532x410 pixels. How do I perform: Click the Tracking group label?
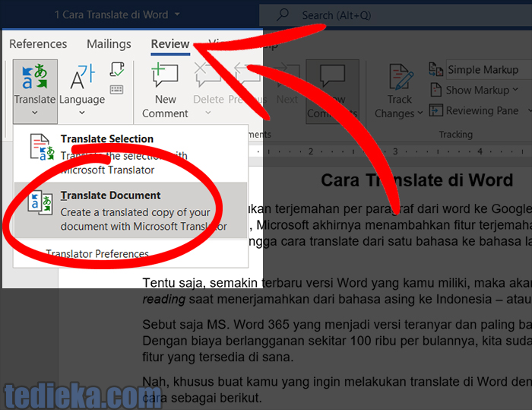pyautogui.click(x=456, y=135)
